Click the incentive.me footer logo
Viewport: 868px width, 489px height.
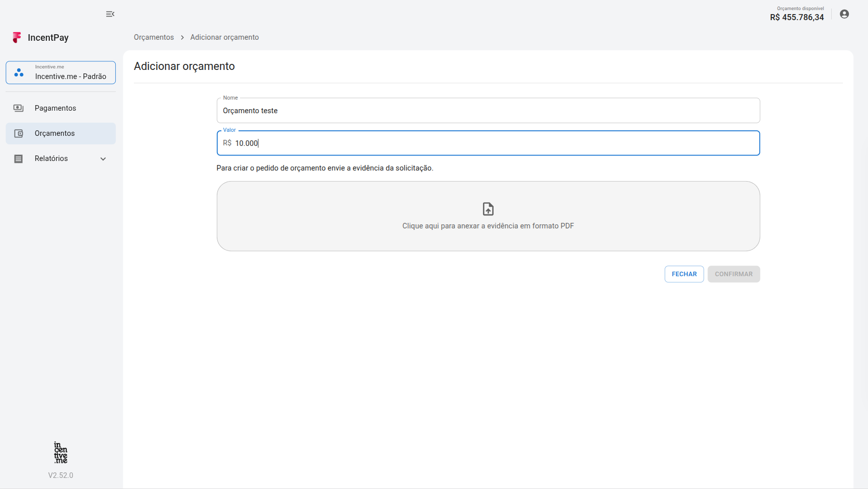[60, 453]
